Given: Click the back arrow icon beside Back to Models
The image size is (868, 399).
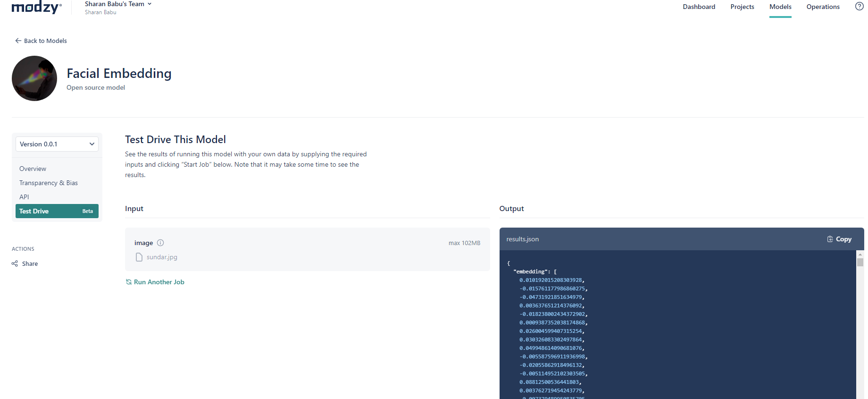Looking at the screenshot, I should 18,41.
